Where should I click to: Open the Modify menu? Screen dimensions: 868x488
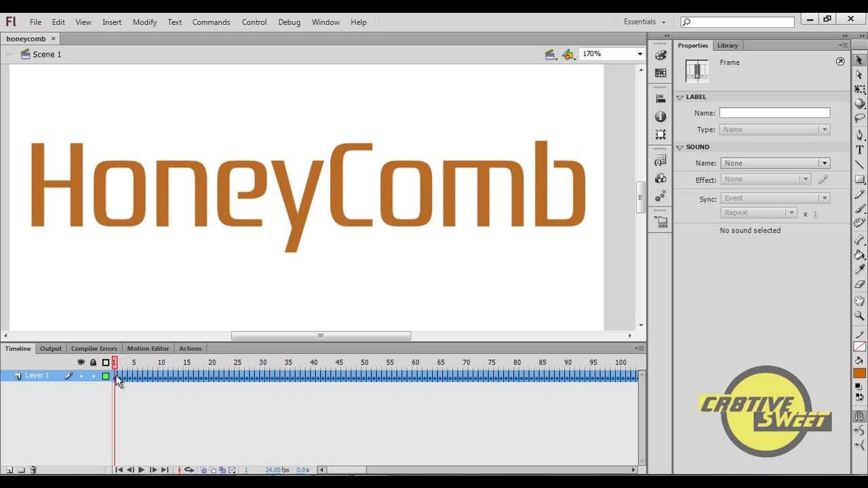(144, 22)
